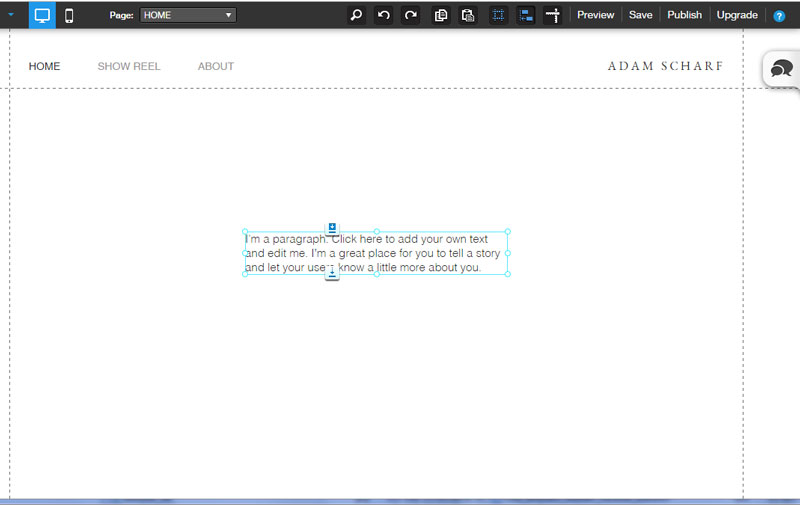
Task: Undo the last action
Action: (x=384, y=15)
